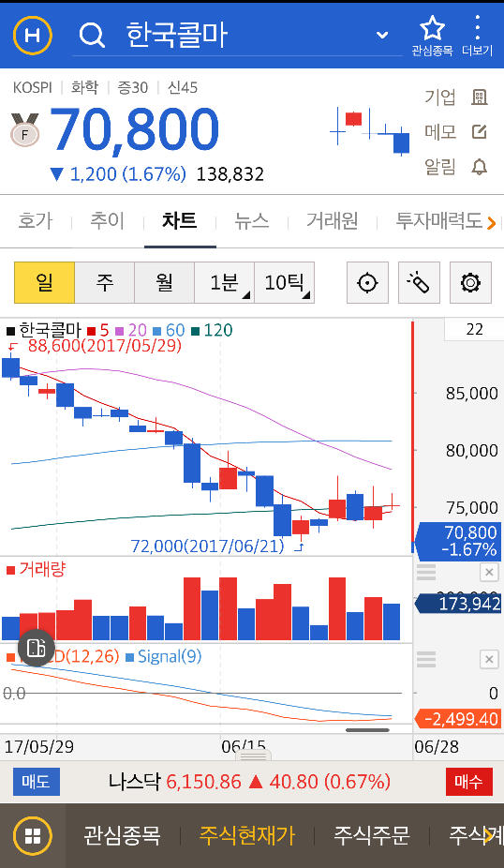Tap the floating screen rotate icon
This screenshot has height=868, width=504.
pos(36,648)
